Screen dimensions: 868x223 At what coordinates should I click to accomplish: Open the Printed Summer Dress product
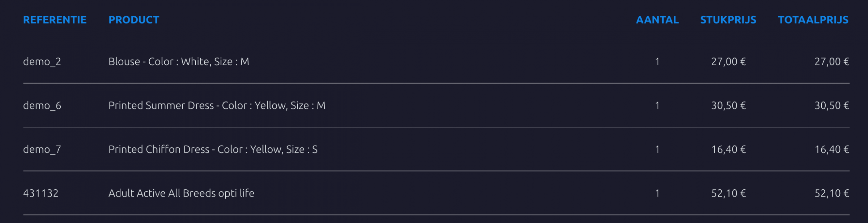coord(217,106)
